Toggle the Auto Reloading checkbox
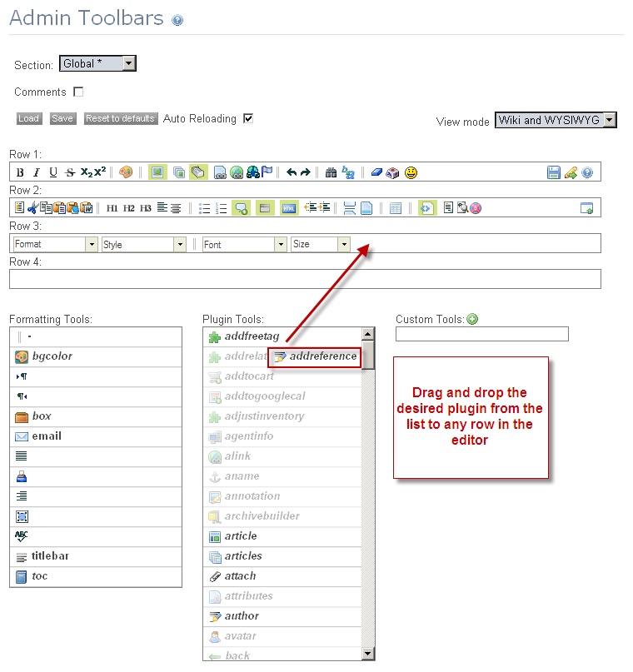 (248, 118)
